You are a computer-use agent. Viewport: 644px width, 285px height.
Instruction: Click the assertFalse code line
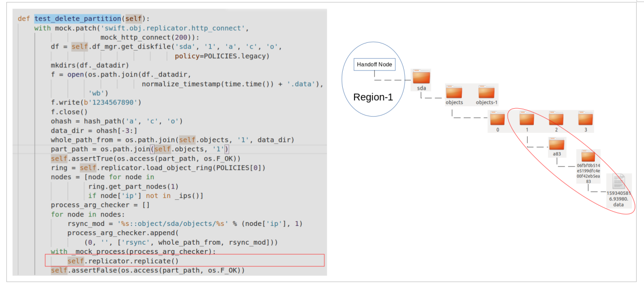(148, 270)
